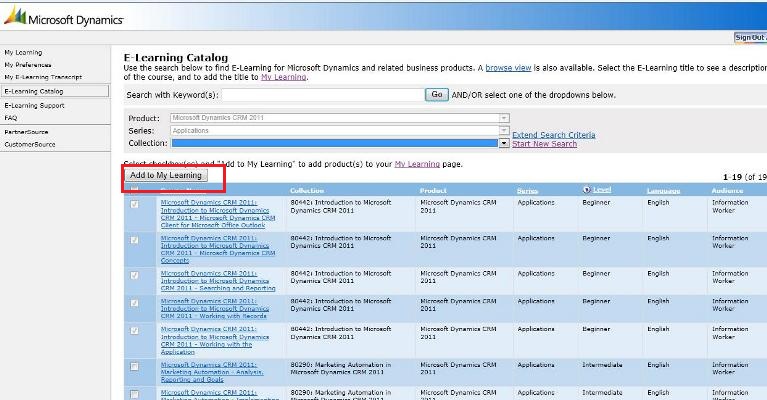Open My Learning in the sidebar
The width and height of the screenshot is (767, 400).
23,52
